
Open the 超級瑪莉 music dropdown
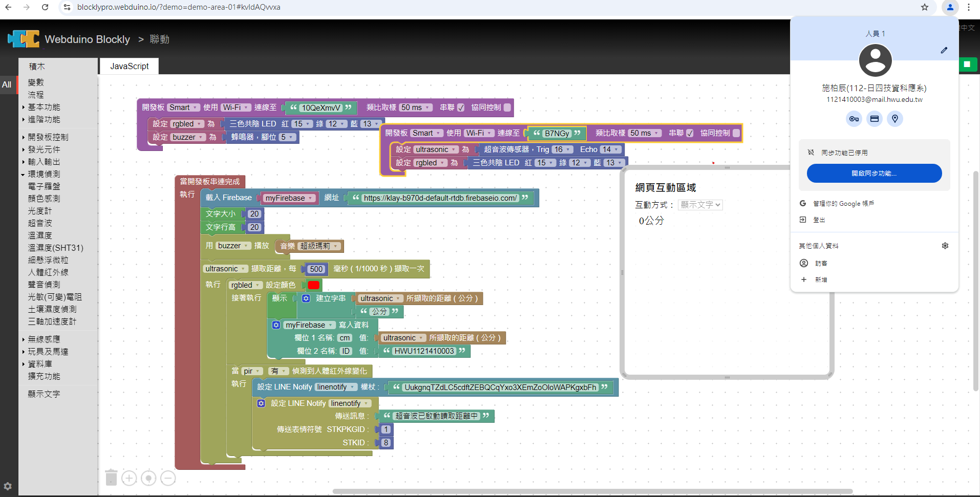point(319,246)
